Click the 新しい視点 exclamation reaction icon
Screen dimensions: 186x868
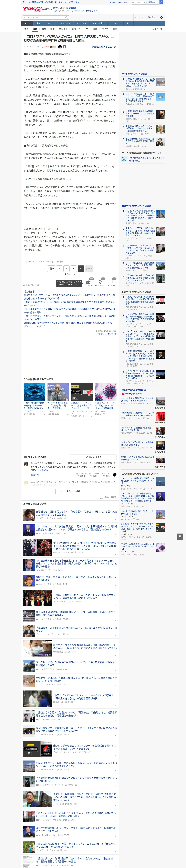[112, 283]
